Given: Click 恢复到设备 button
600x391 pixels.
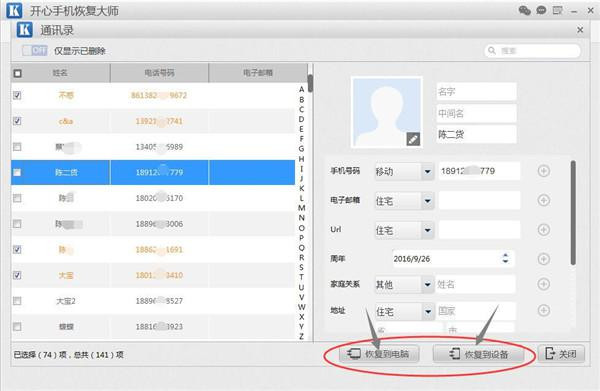Looking at the screenshot, I should pyautogui.click(x=478, y=354).
